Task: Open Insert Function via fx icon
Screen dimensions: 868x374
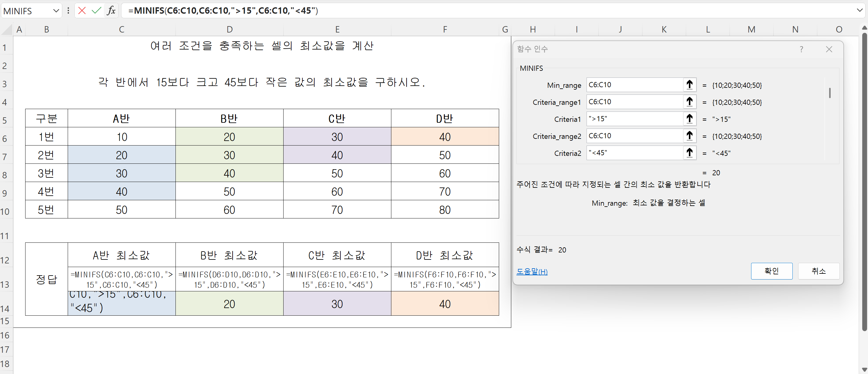Action: (111, 11)
